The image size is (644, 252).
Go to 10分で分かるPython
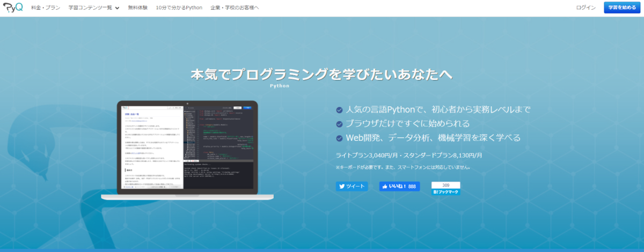pos(179,8)
